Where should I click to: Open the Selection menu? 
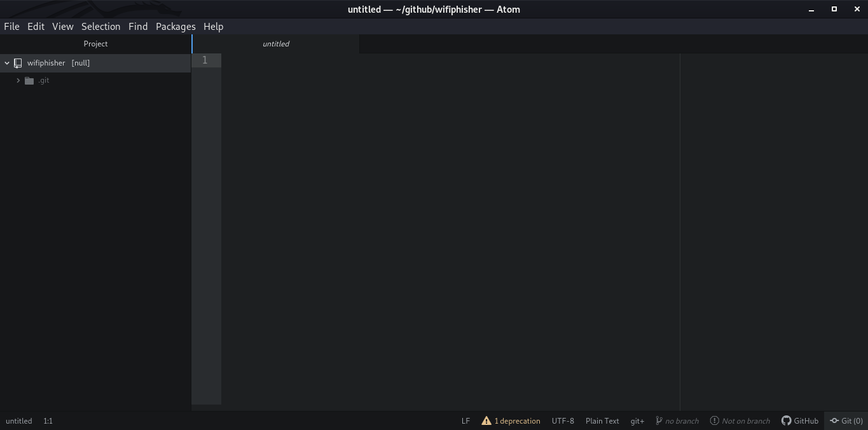(x=100, y=26)
